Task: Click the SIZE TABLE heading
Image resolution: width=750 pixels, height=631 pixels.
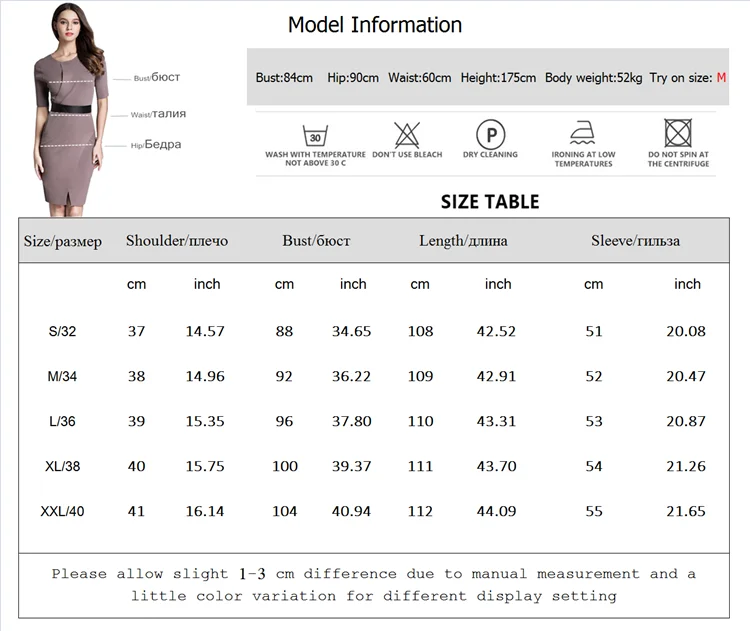Action: coord(490,202)
